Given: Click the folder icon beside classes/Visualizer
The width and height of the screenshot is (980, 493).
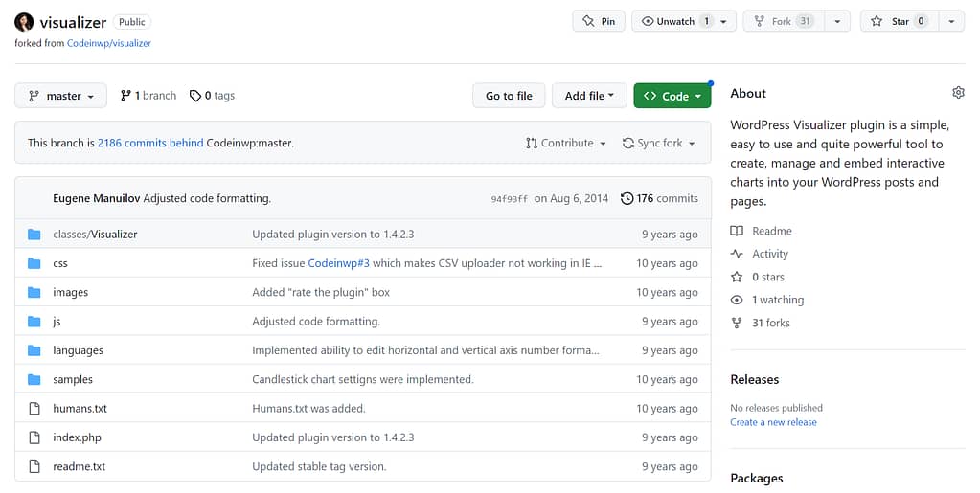Looking at the screenshot, I should 34,235.
